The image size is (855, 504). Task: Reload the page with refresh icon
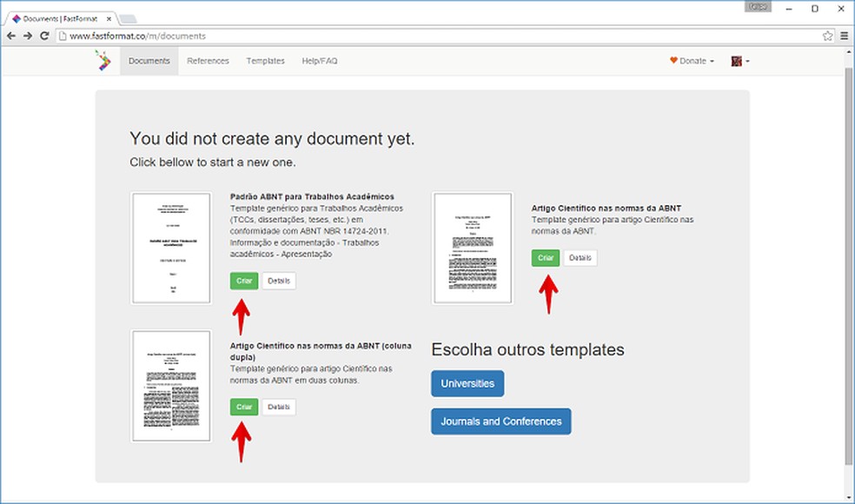(44, 36)
